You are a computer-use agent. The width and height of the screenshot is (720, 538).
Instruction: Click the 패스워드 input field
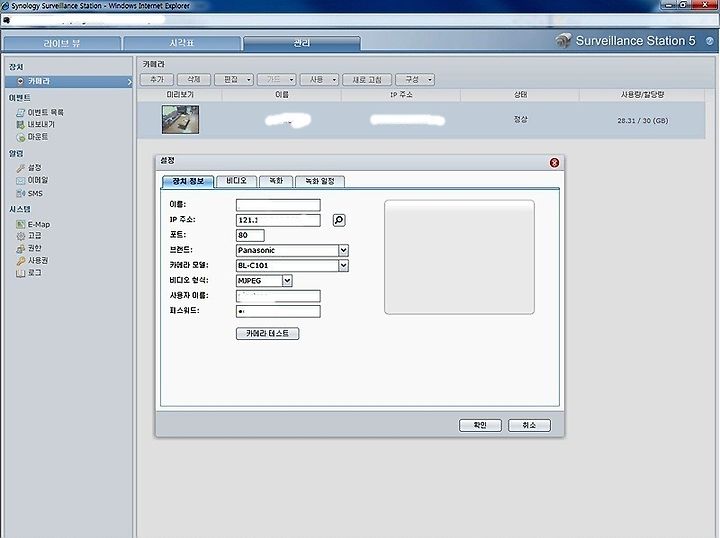tap(278, 311)
